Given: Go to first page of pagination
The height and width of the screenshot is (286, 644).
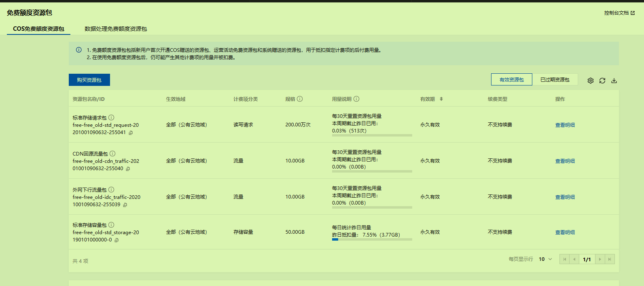Looking at the screenshot, I should pyautogui.click(x=565, y=259).
